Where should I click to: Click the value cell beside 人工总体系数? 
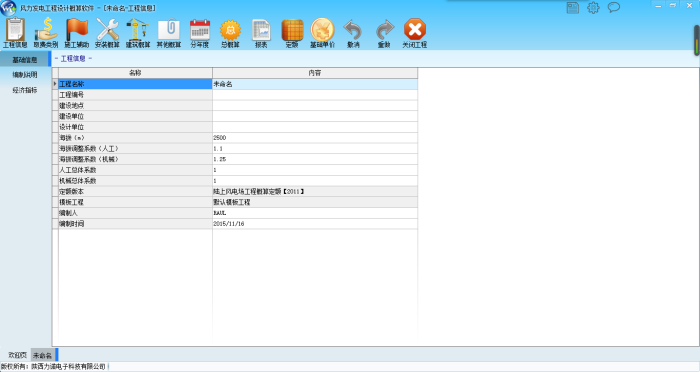coord(315,170)
